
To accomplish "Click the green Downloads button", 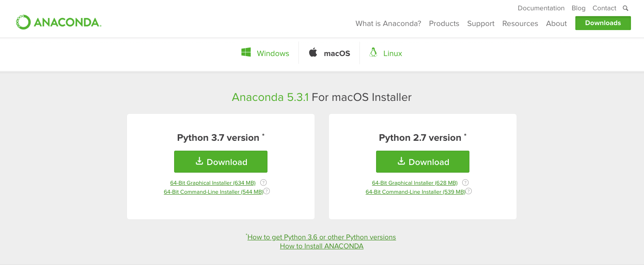I will click(603, 23).
